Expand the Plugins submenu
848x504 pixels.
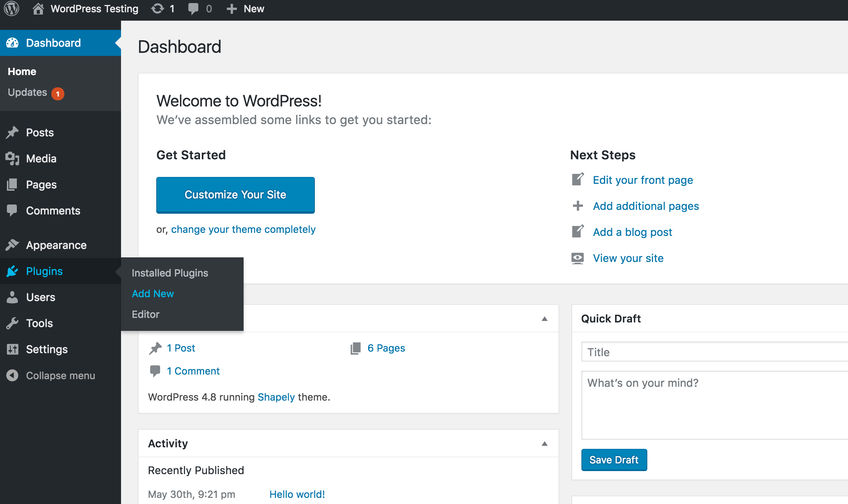tap(44, 271)
